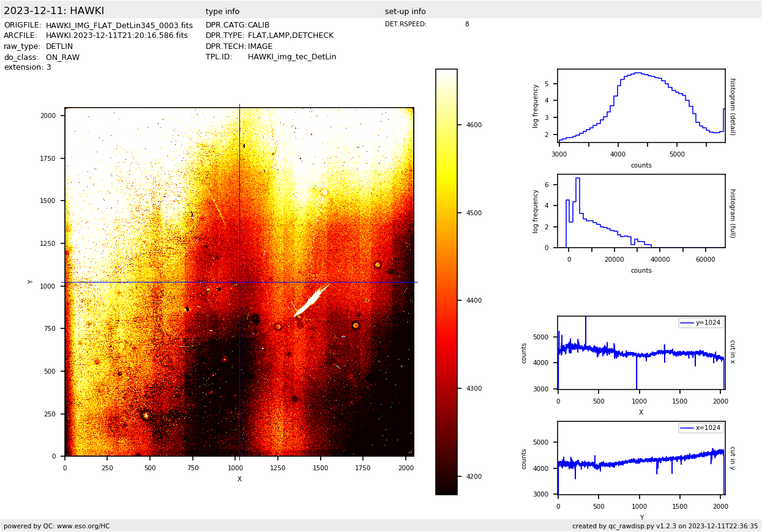
Task: Click the ARCFILE name HAWKI.2023-12-11T21:20:16.586.fits
Action: 116,36
